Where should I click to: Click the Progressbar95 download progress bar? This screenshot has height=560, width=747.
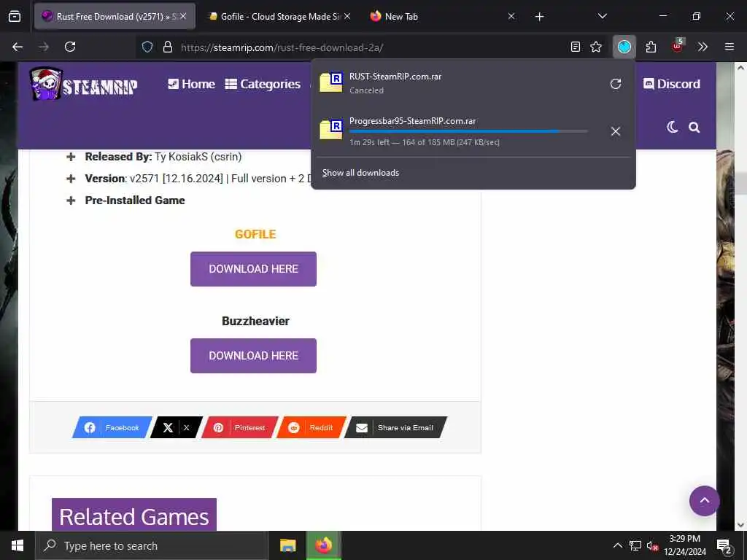point(468,131)
